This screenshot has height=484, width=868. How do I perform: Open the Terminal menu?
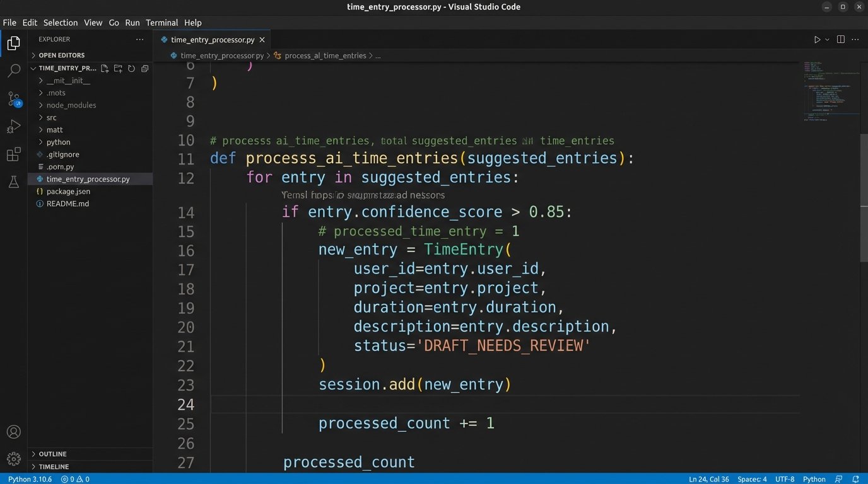(161, 23)
